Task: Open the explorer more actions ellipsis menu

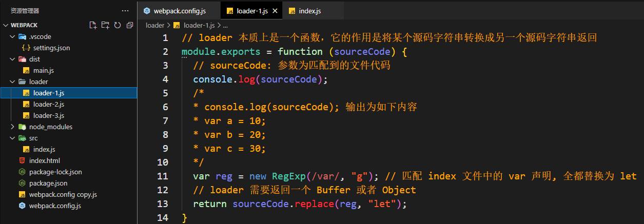Action: [125, 10]
